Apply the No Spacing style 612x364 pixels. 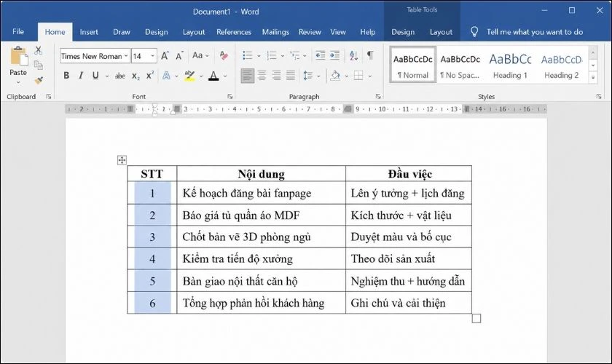click(x=460, y=65)
